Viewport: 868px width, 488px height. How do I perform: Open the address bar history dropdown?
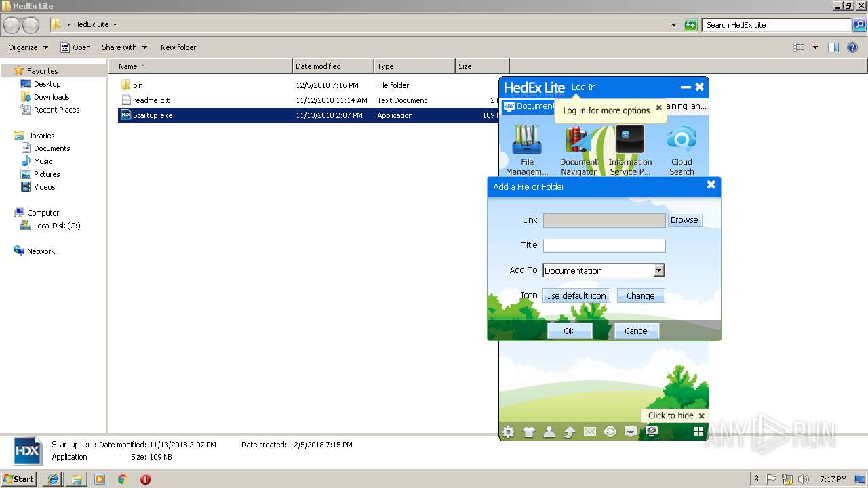tap(673, 25)
